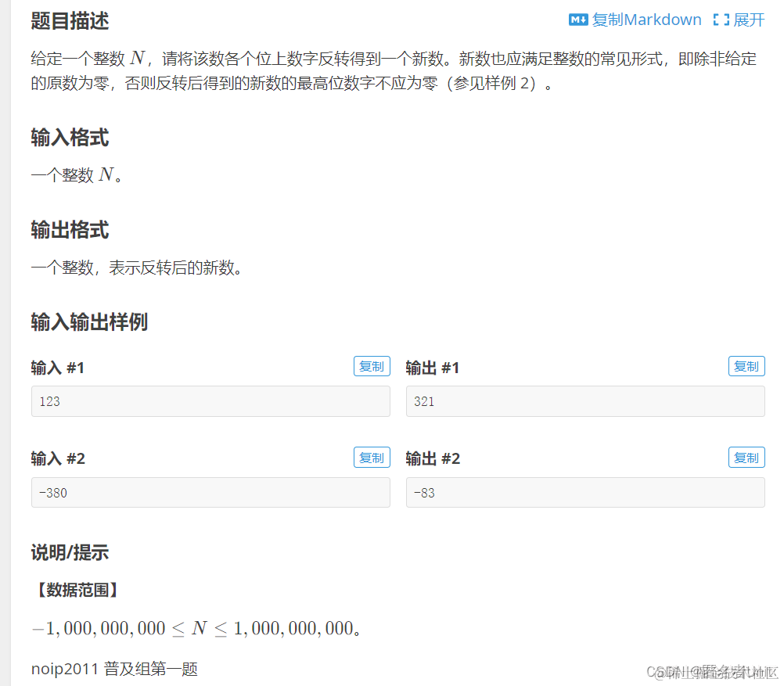Click the label 输入 #2
The width and height of the screenshot is (784, 686).
click(58, 458)
